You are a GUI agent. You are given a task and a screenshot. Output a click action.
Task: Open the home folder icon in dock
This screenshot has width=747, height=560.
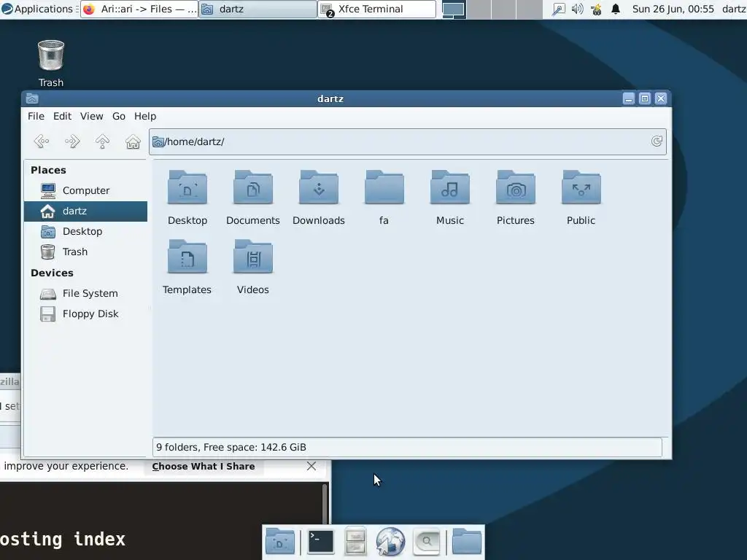467,542
